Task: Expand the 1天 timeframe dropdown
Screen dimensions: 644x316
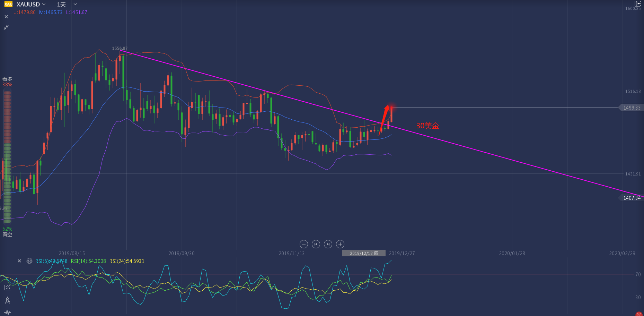Action: click(67, 4)
